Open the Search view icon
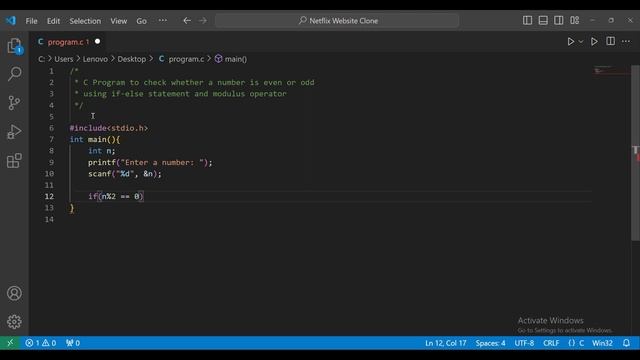The width and height of the screenshot is (640, 360). pos(14,74)
